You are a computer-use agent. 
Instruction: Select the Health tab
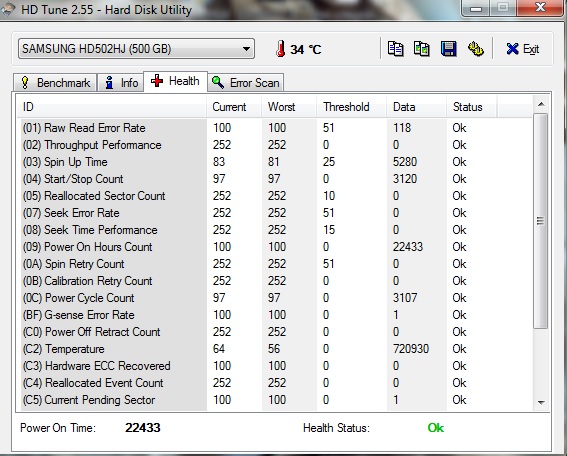[175, 81]
